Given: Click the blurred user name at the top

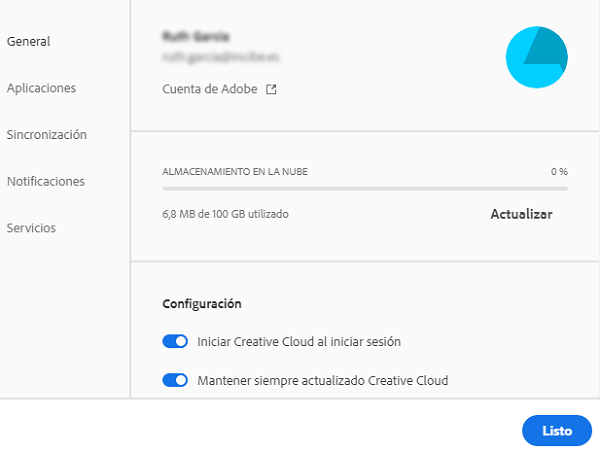Looking at the screenshot, I should pos(190,36).
